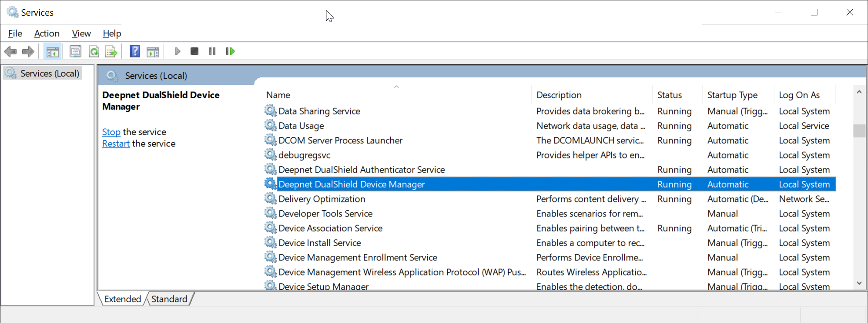Click the scrollbar down arrow in services list
This screenshot has width=868, height=323.
pyautogui.click(x=859, y=283)
